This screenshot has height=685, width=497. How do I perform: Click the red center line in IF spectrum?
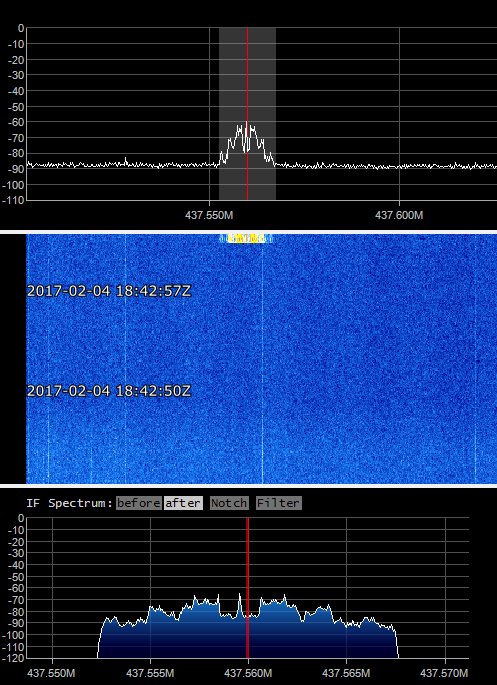point(247,588)
